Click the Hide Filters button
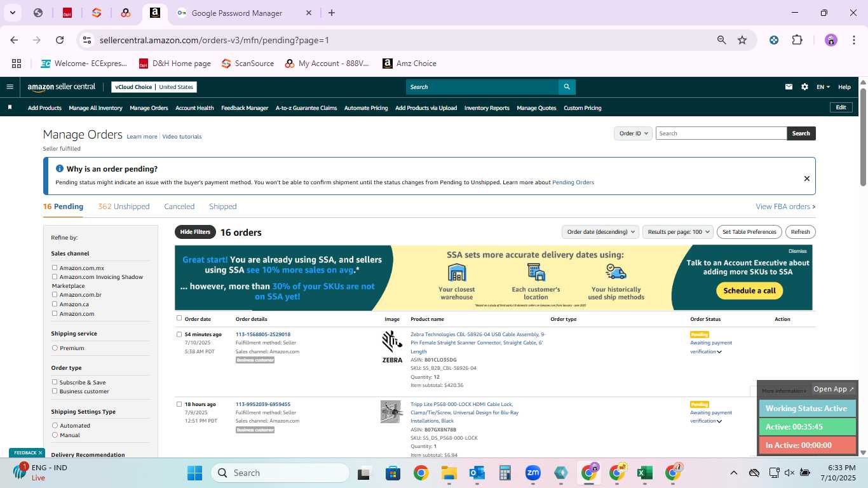Screen dimensions: 868x488 coord(195,232)
